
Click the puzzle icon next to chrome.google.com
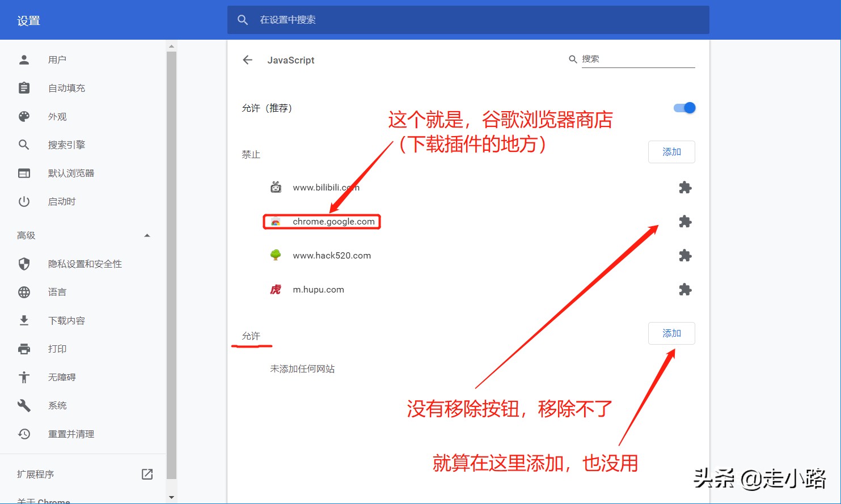(x=685, y=222)
